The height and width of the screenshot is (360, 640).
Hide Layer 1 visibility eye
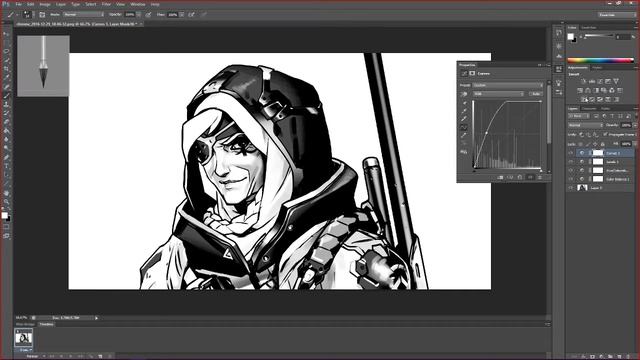coord(571,188)
